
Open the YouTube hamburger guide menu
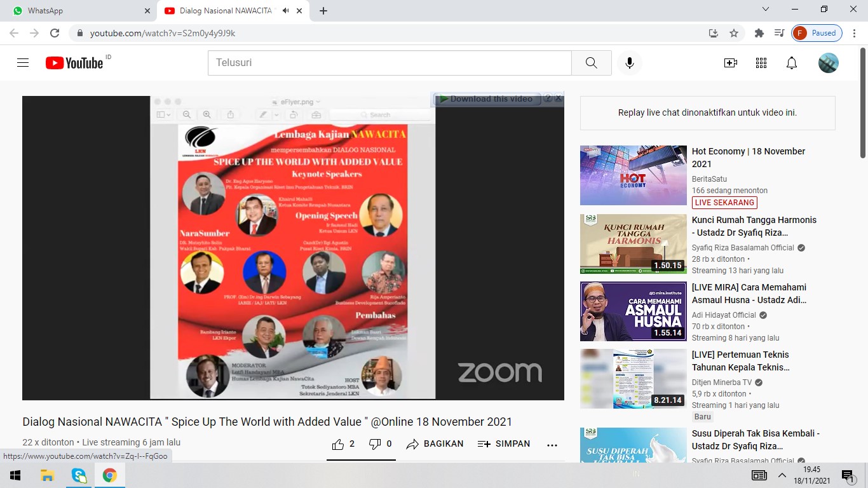(23, 63)
